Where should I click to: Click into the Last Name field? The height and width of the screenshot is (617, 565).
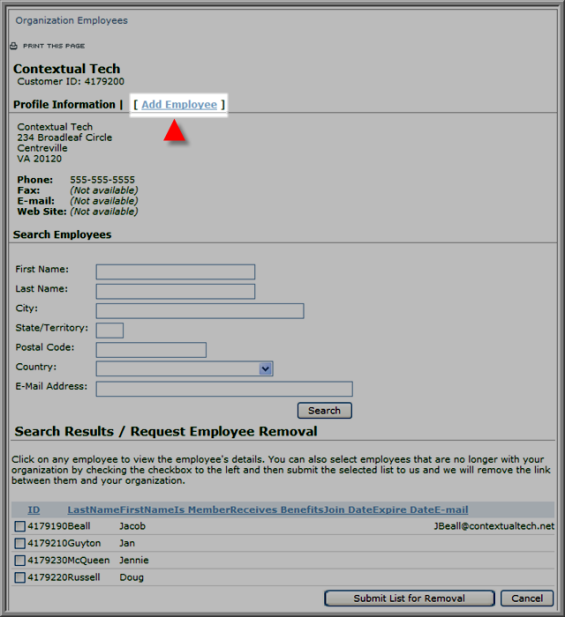175,292
